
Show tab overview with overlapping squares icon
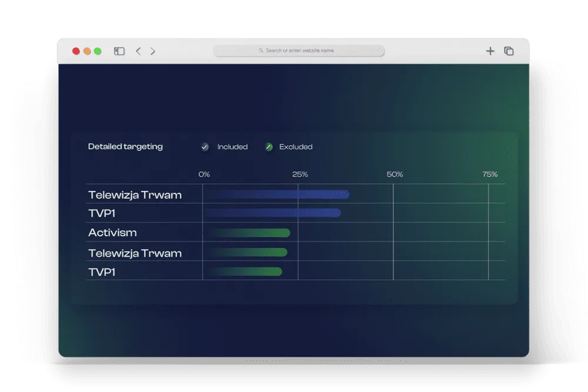(509, 51)
